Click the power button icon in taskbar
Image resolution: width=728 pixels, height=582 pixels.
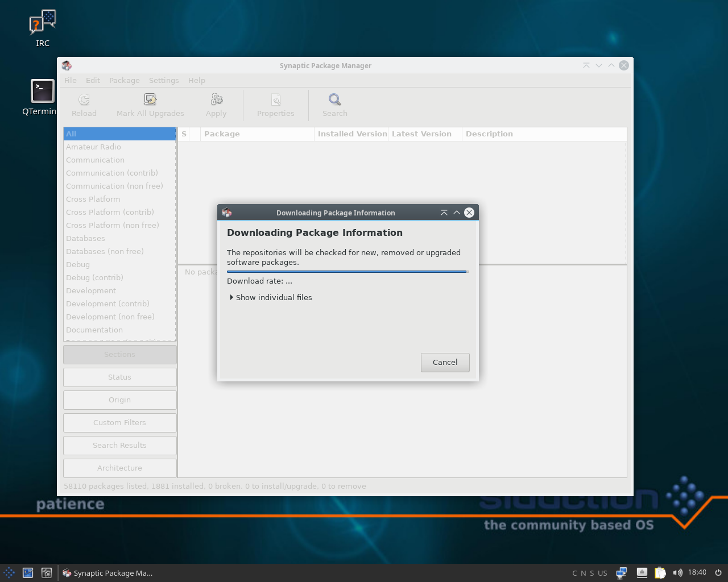click(718, 573)
